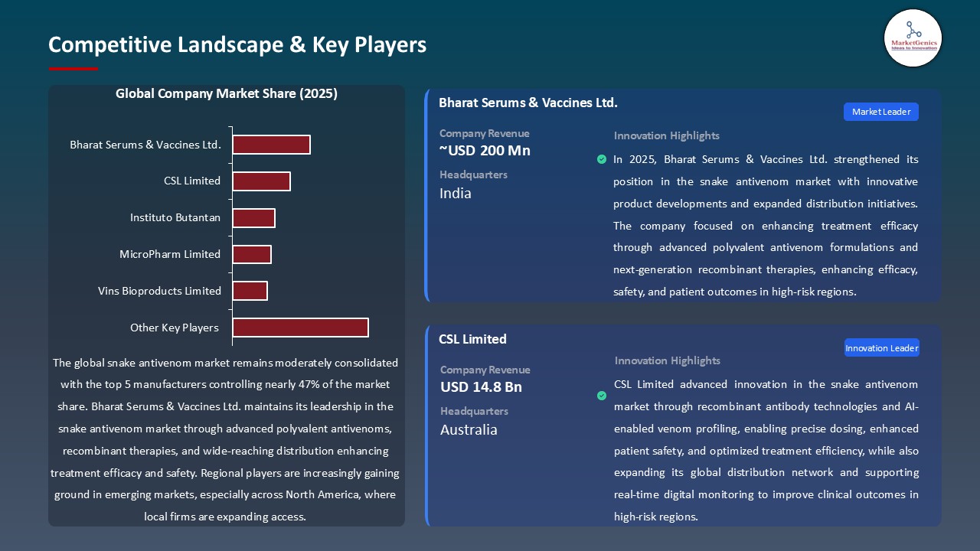Select the green checkmark beside CSL Limited highlights
This screenshot has width=980, height=551.
click(601, 396)
